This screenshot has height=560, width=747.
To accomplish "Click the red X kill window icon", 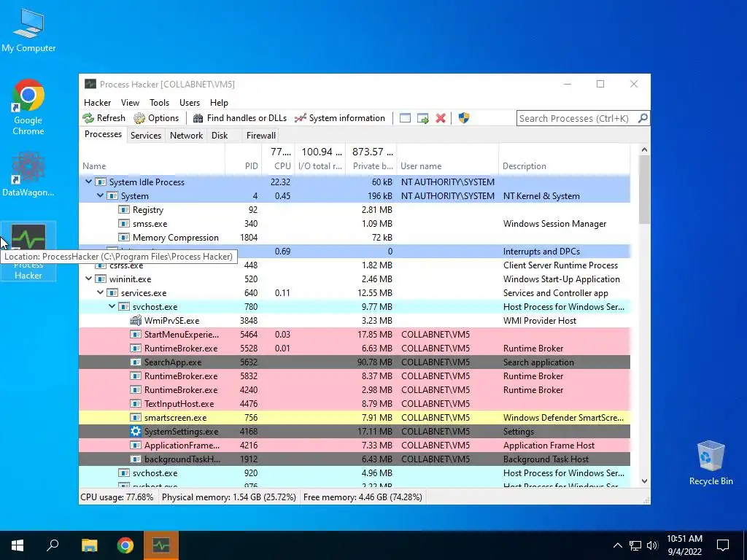I will 441,118.
